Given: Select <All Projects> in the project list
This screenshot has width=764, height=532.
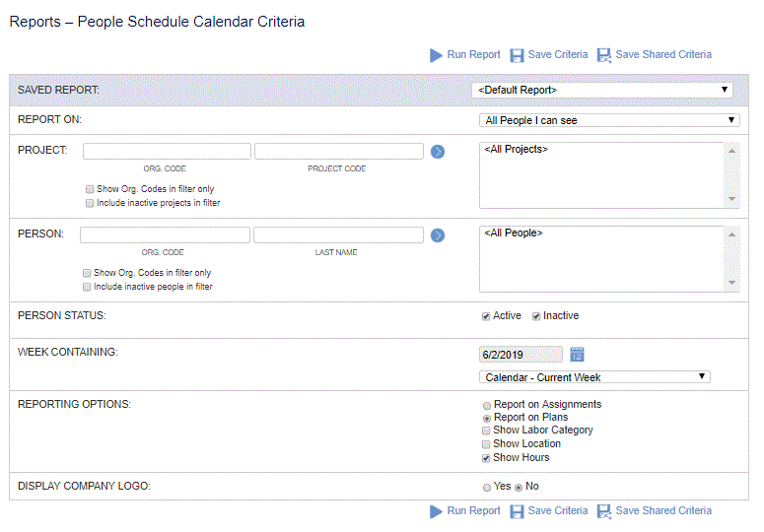Looking at the screenshot, I should click(x=517, y=150).
